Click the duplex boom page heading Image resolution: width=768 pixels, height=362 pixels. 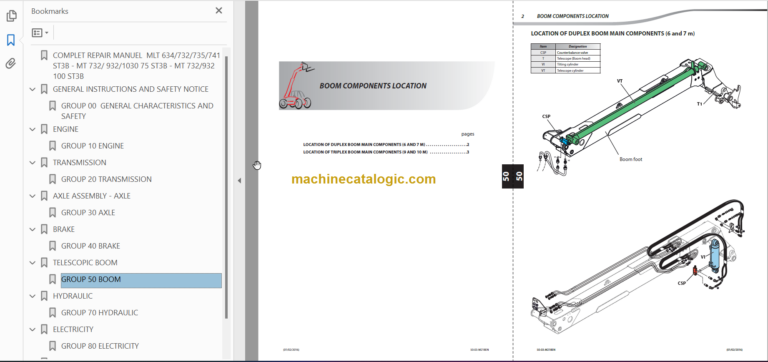coord(612,33)
